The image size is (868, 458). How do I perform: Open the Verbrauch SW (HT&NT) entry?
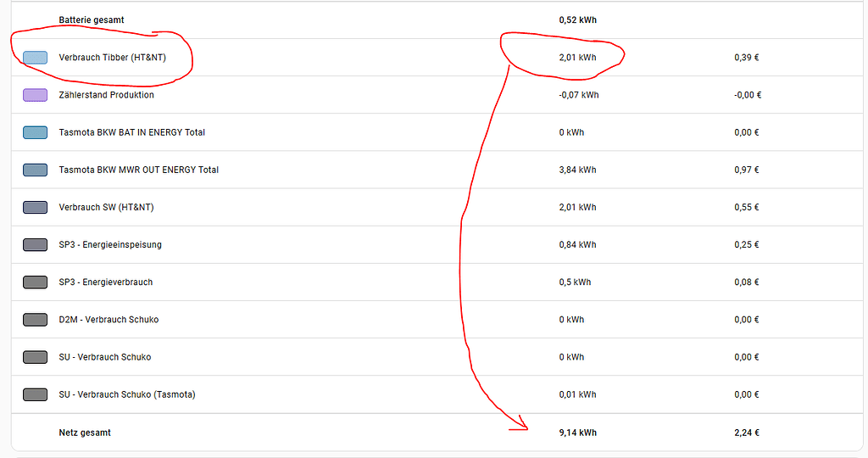[x=106, y=207]
